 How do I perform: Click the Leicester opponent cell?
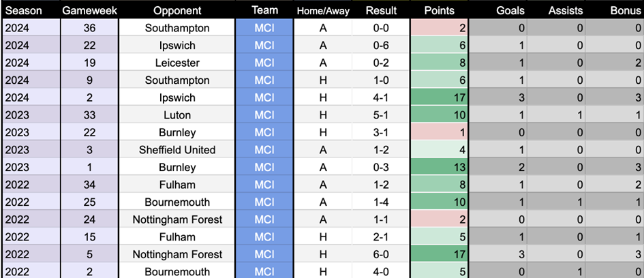(x=177, y=63)
